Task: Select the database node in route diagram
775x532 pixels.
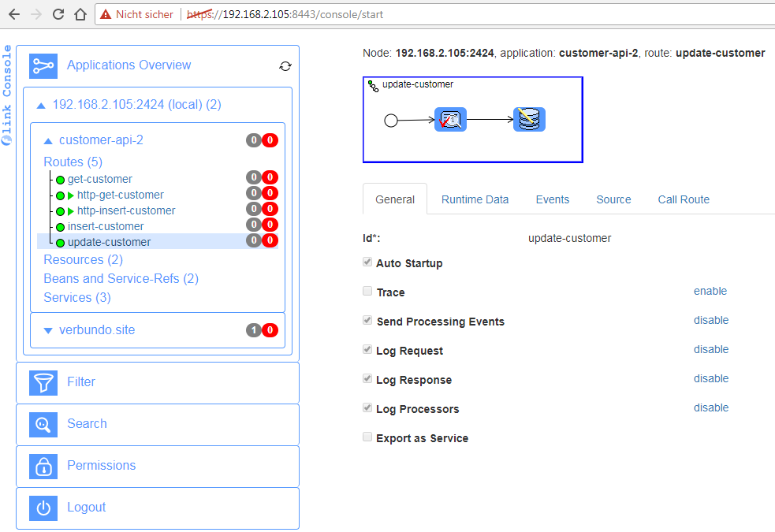Action: 529,120
